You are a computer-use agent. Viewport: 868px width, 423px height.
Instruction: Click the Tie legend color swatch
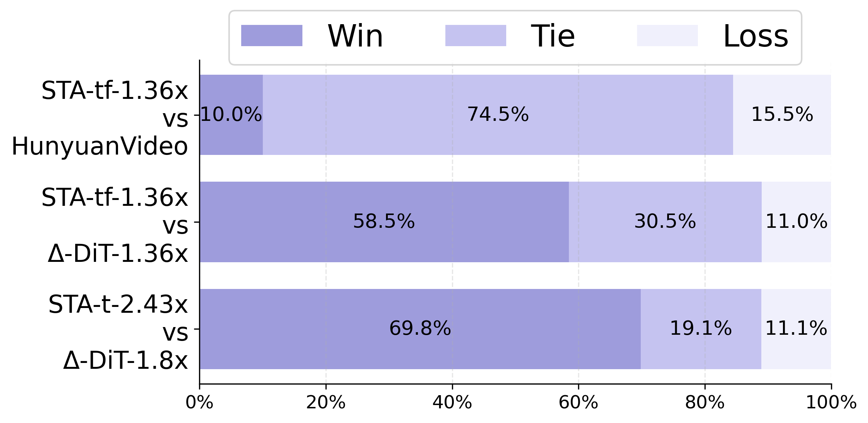click(x=475, y=36)
